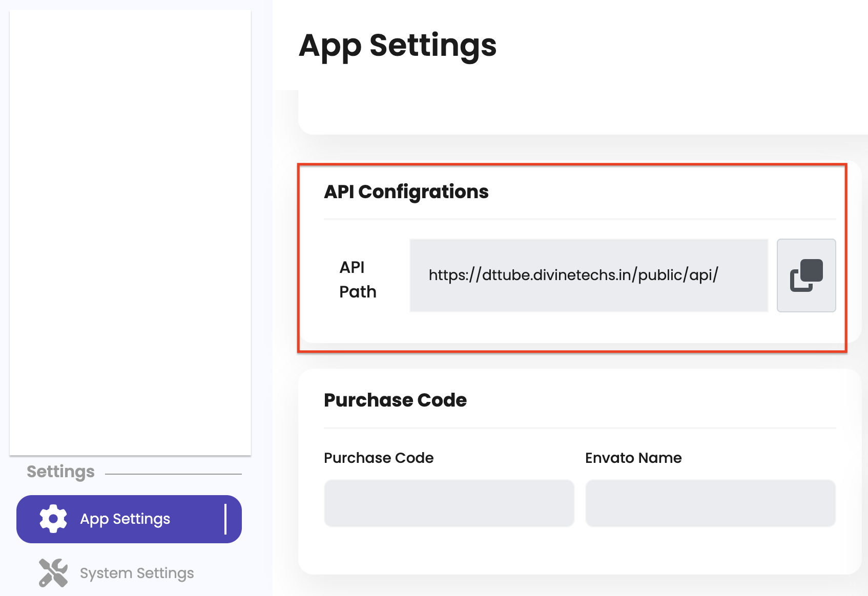Click the Settings group label in sidebar
The image size is (868, 596).
(x=60, y=472)
